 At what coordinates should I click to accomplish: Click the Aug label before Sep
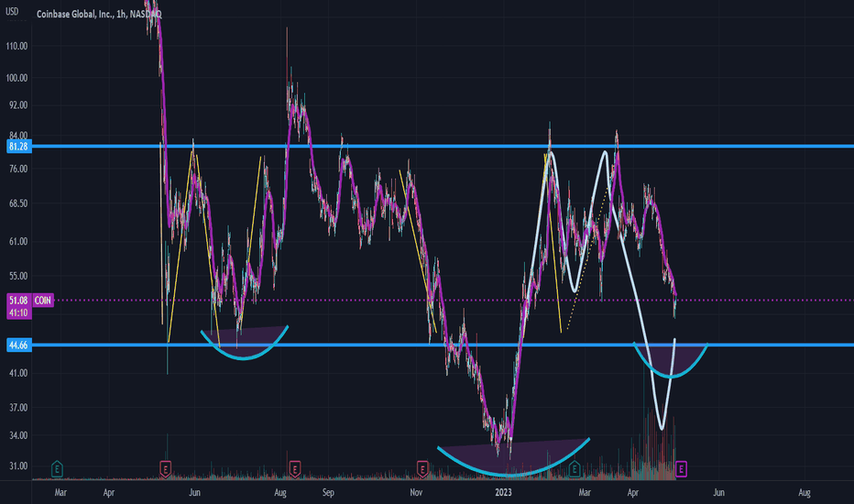coord(280,493)
